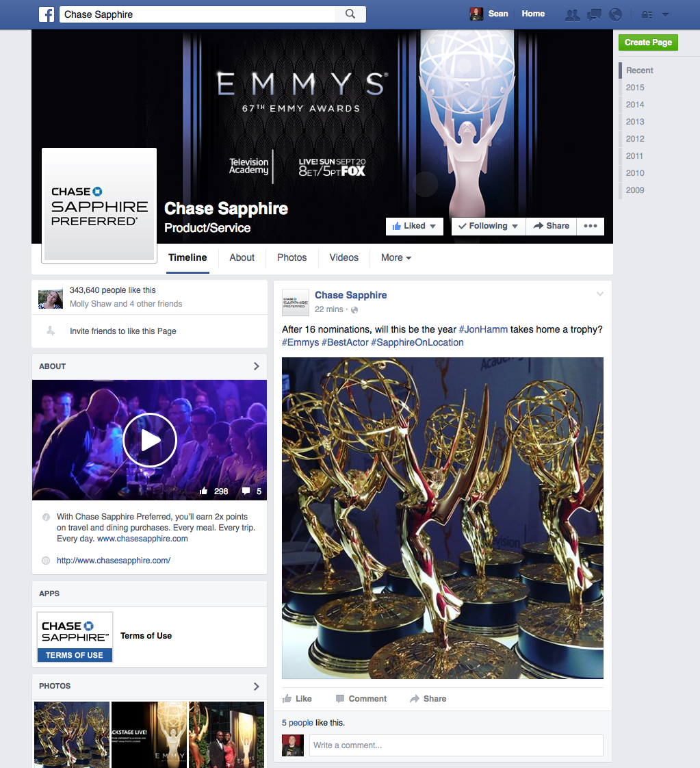The height and width of the screenshot is (768, 700).
Task: Click the Facebook logo icon
Action: 47,14
